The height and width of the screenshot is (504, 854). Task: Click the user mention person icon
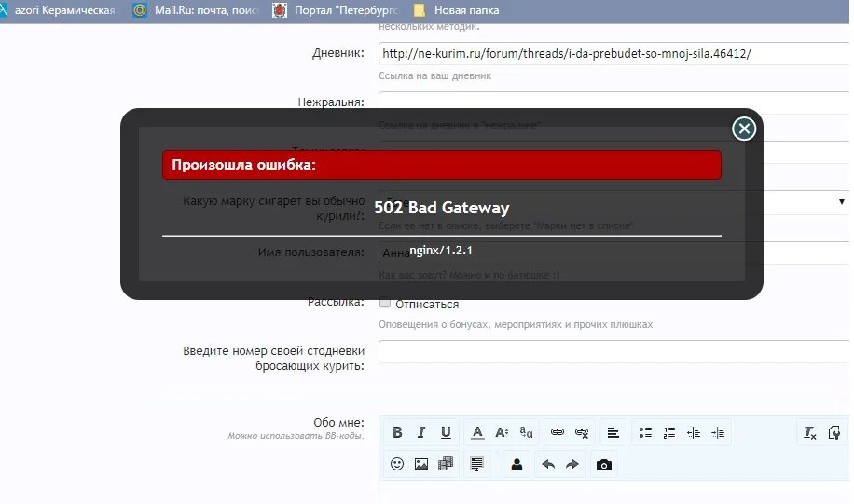[517, 464]
